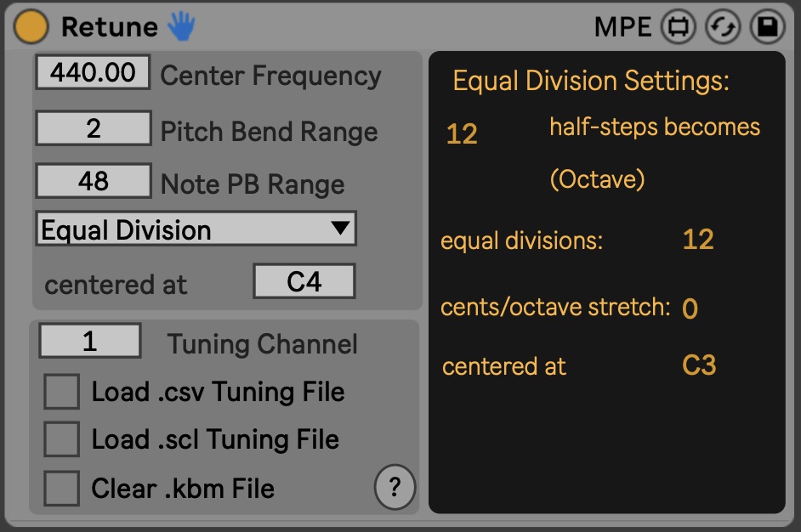Screen dimensions: 801x532
Task: Open the Equal Division tuning type dropdown
Action: click(x=195, y=229)
